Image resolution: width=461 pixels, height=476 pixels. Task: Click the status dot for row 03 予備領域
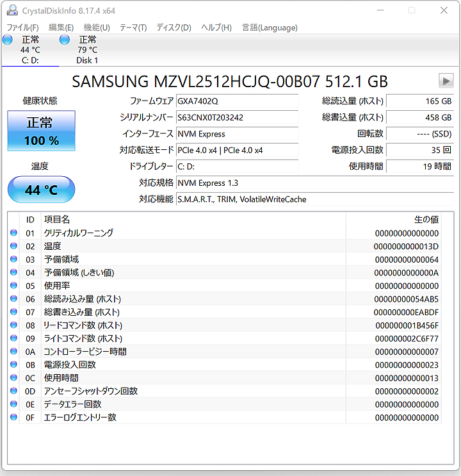point(13,259)
